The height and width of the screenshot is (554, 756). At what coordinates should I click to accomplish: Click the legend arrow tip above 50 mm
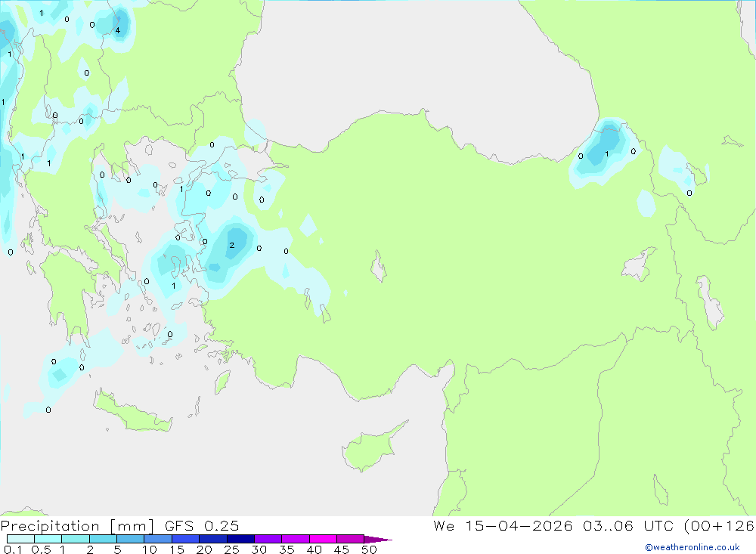(378, 540)
